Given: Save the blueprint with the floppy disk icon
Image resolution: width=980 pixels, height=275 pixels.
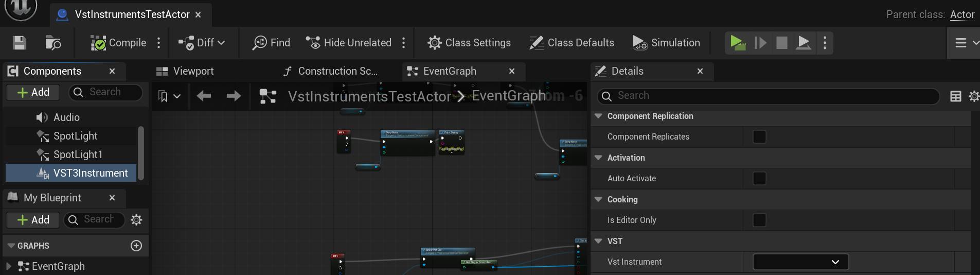Looking at the screenshot, I should click(20, 43).
